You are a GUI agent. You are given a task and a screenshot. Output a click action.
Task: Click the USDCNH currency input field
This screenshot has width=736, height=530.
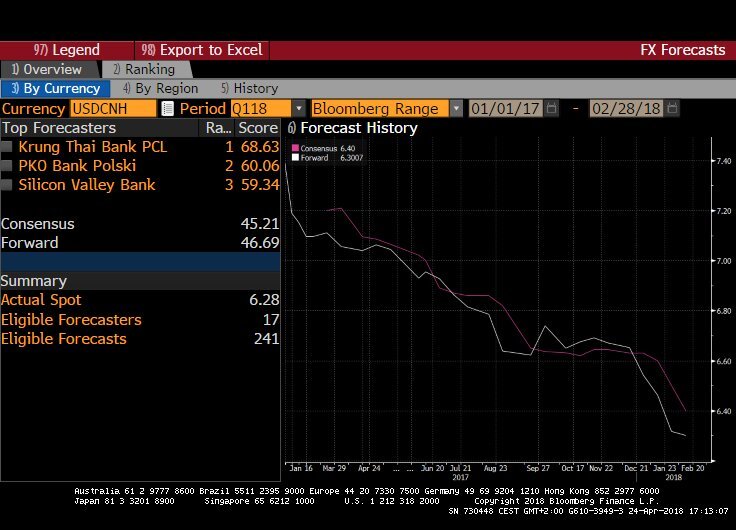tap(112, 108)
